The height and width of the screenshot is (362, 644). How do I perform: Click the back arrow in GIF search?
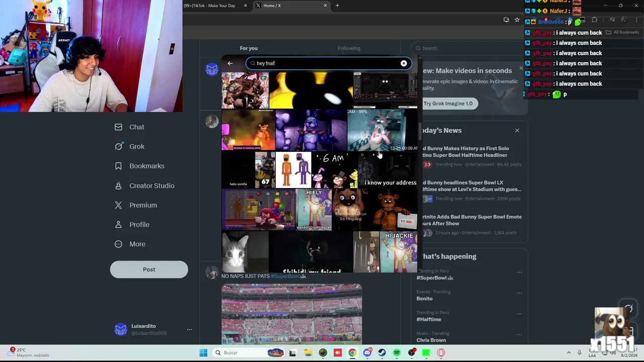(230, 63)
